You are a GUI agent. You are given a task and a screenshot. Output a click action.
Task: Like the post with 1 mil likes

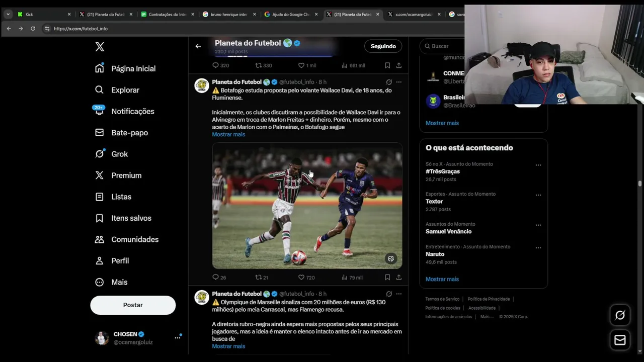301,65
